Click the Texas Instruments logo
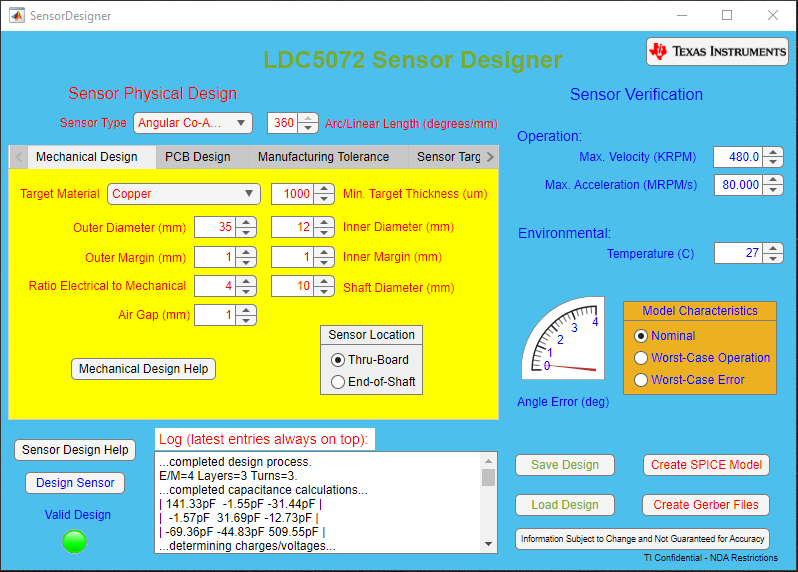This screenshot has width=798, height=572. click(717, 52)
